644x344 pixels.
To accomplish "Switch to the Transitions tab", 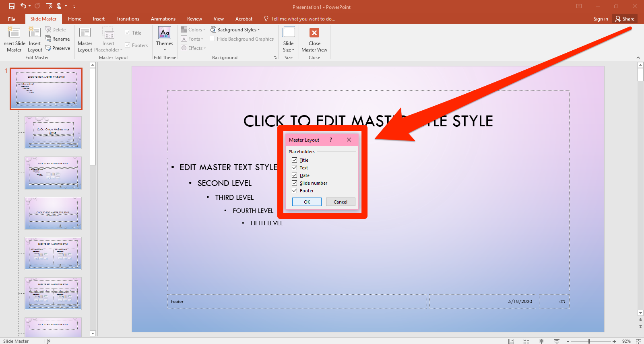I will [128, 19].
